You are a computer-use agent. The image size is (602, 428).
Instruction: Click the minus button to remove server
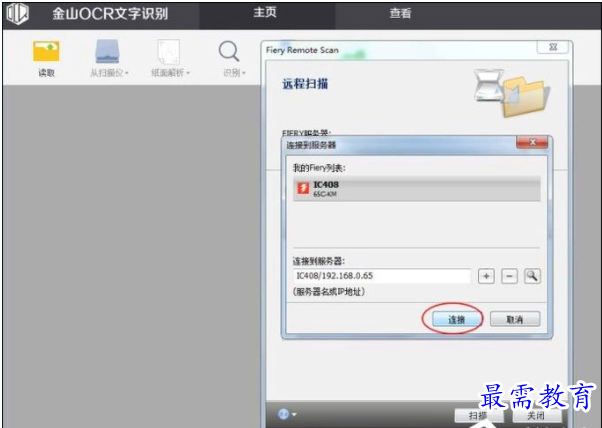509,276
